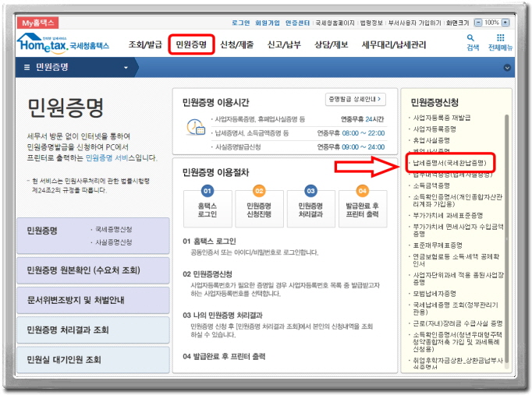The width and height of the screenshot is (532, 395).
Task: Select 소득확인증명서(청년우대형주택청약종합저축)
Action: 457,342
